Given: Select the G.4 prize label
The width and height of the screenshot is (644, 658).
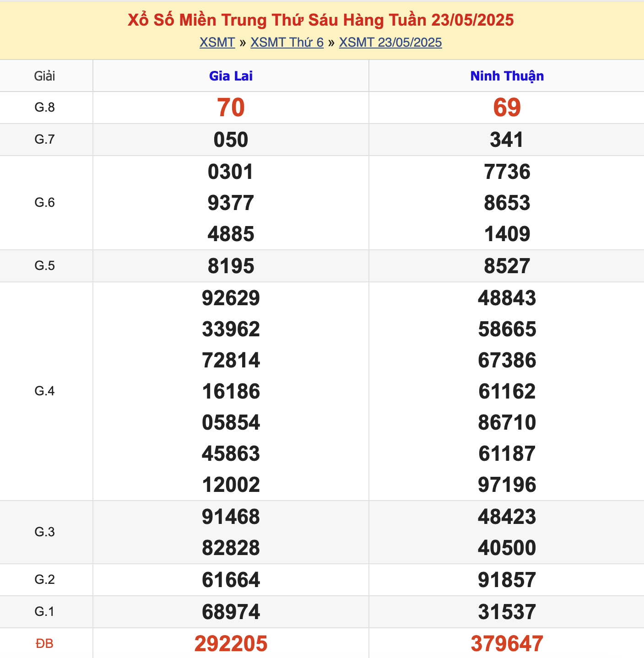Looking at the screenshot, I should 45,391.
